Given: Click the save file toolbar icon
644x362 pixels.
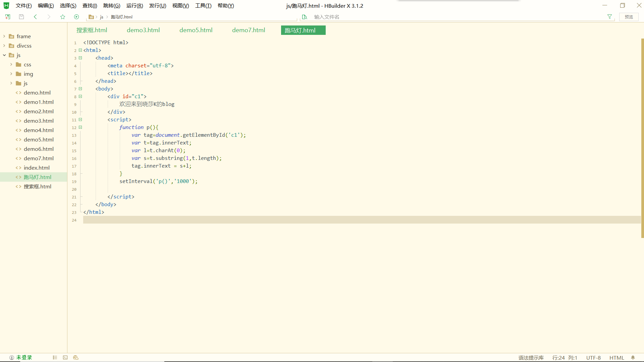Looking at the screenshot, I should pos(21,17).
